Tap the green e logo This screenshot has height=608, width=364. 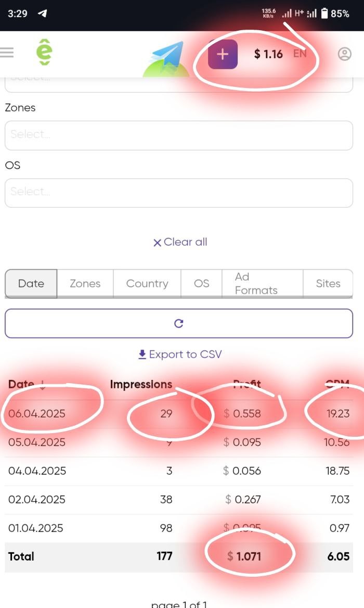tap(44, 52)
